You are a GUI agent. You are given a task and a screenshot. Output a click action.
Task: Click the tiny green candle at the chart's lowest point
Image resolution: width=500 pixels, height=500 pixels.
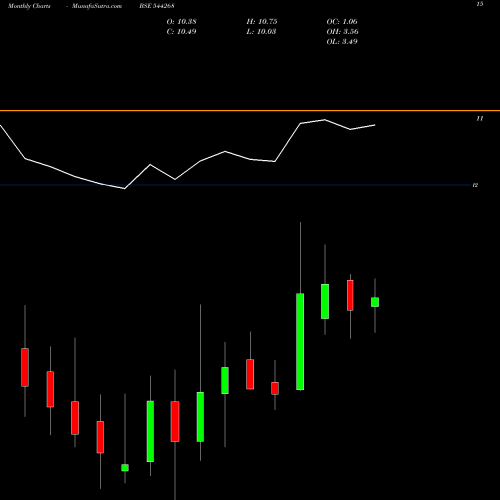coord(125,468)
